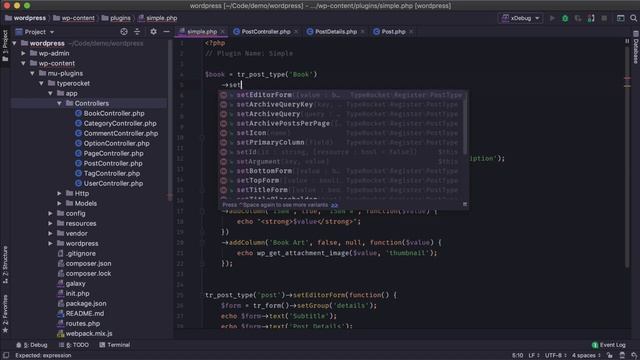This screenshot has width=640, height=360.
Task: Click the 5:10 cursor position indicator
Action: tap(518, 356)
